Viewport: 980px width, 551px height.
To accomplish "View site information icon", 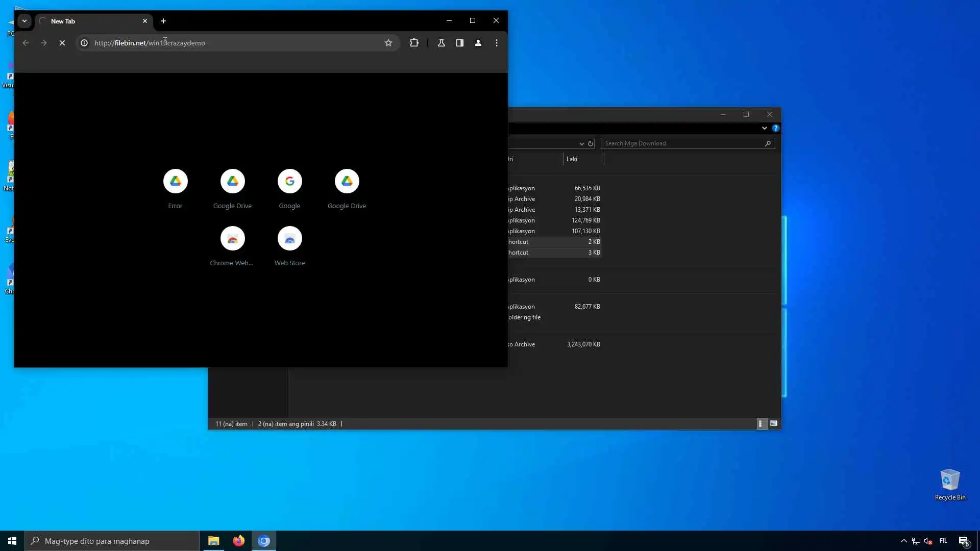I will coord(84,43).
